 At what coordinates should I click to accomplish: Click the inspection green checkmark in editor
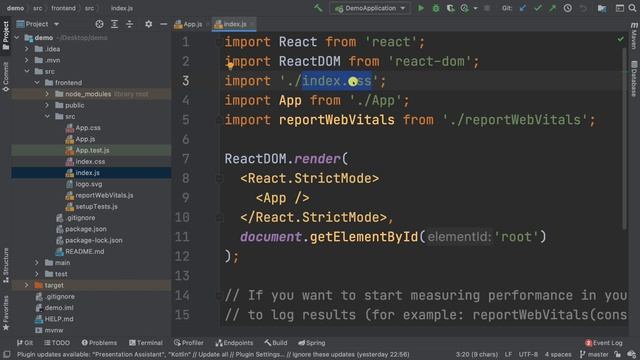pyautogui.click(x=620, y=40)
